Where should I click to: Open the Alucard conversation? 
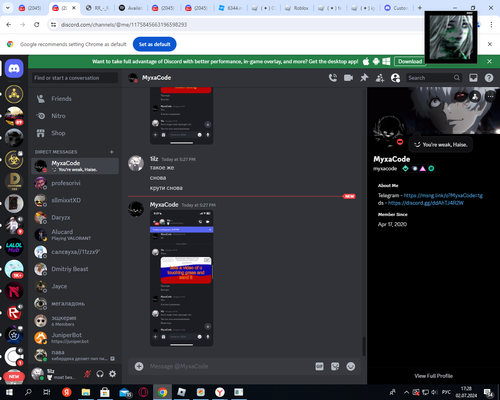coord(75,235)
